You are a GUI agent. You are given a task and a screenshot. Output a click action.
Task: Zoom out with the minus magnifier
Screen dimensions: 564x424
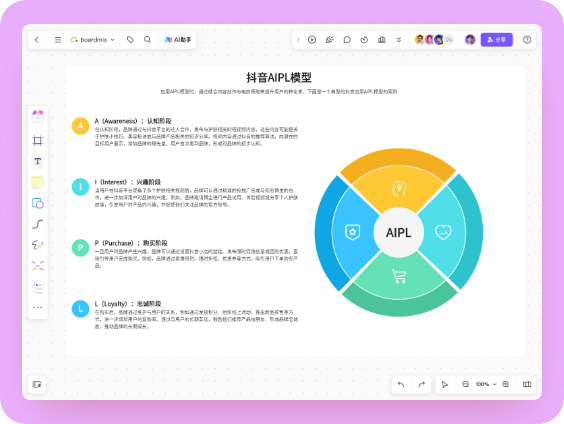(465, 384)
